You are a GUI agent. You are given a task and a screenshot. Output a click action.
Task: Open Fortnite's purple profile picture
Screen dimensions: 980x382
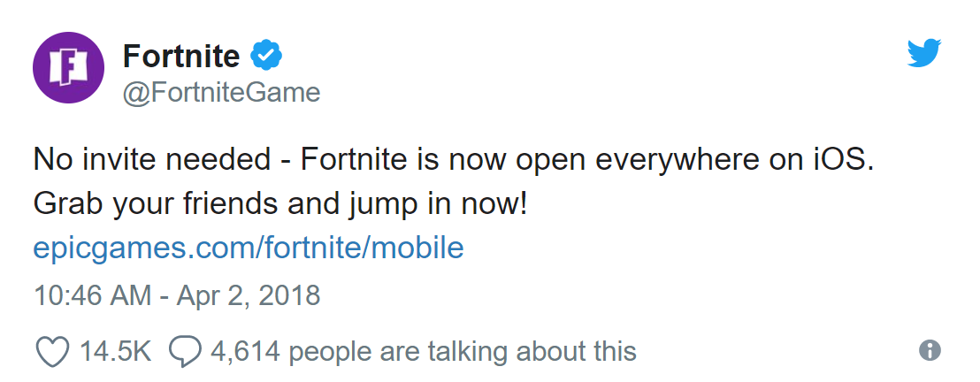(x=68, y=67)
